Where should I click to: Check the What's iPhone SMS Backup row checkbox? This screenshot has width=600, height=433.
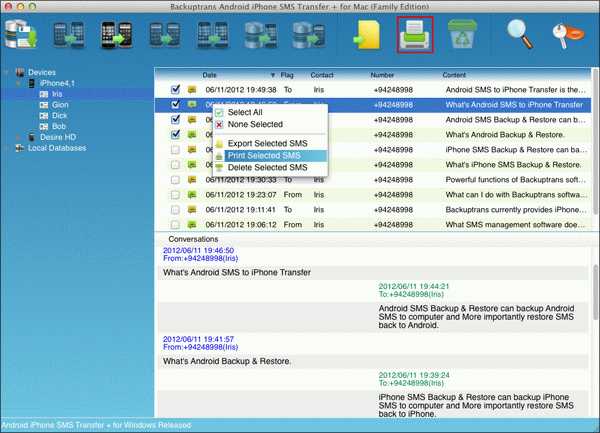[x=175, y=164]
